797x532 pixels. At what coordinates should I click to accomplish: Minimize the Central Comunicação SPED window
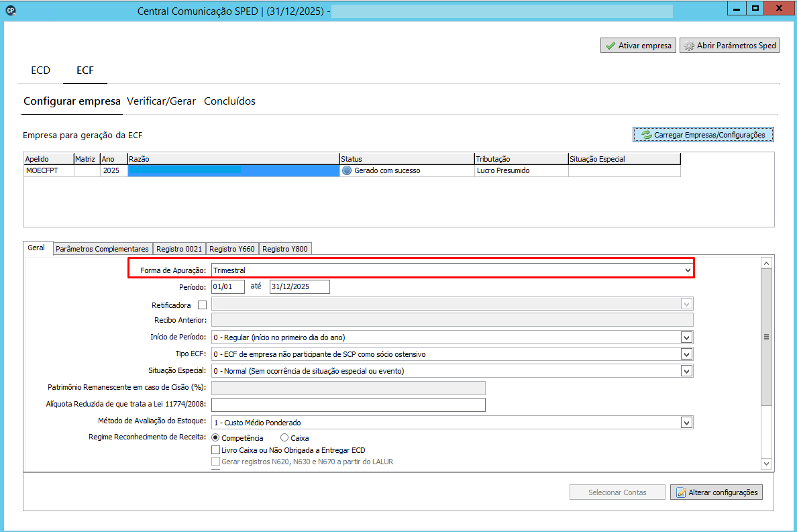pyautogui.click(x=737, y=9)
